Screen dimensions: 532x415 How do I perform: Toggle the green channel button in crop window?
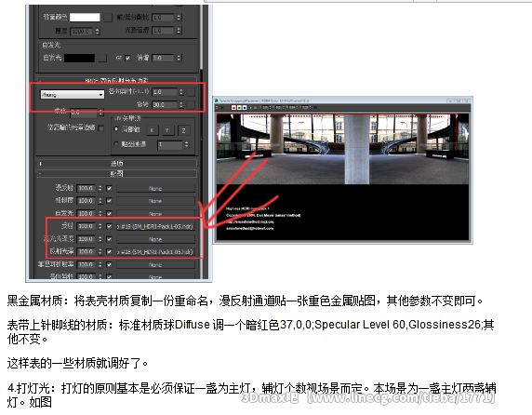point(239,108)
